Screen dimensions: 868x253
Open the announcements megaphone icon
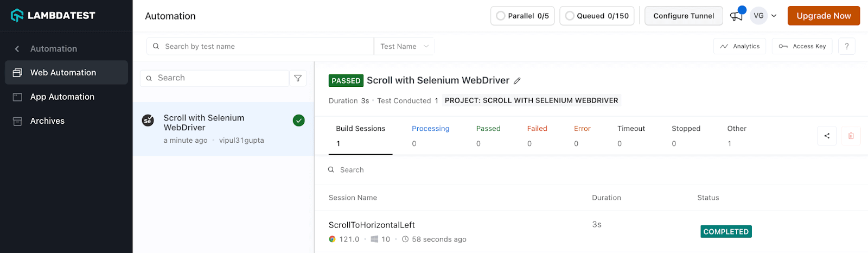(736, 16)
